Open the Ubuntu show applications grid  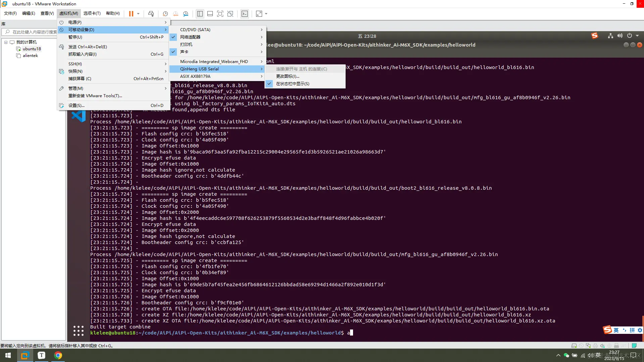pyautogui.click(x=79, y=331)
